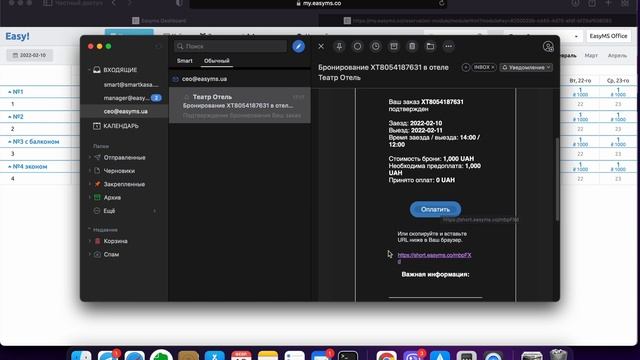Switch to the Обычный inbox tab
Image resolution: width=640 pixels, height=360 pixels.
click(217, 61)
